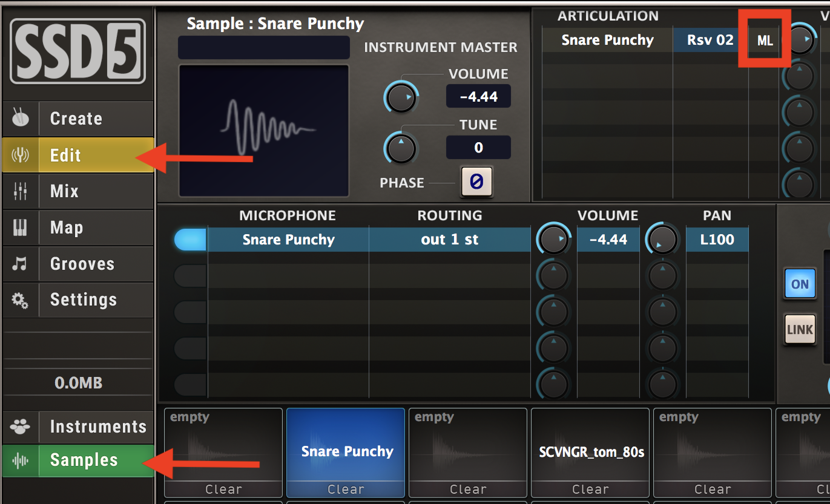The width and height of the screenshot is (830, 504).
Task: Open the Create page drumsticks icon
Action: click(x=21, y=119)
